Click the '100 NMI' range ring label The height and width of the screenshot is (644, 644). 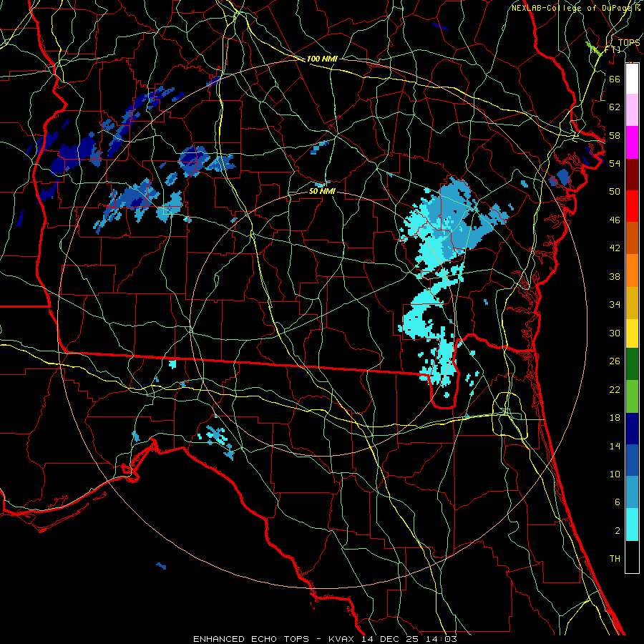(322, 59)
